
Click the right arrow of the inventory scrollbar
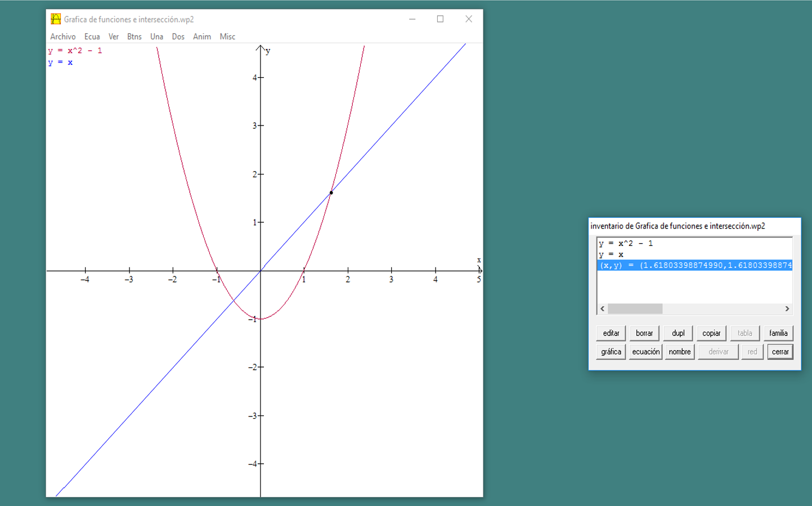[788, 308]
